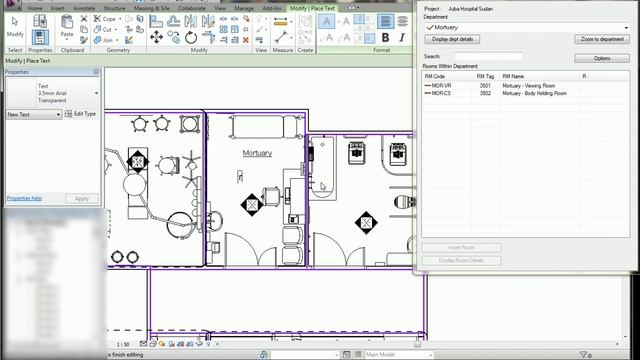640x360 pixels.
Task: Select Mirror Pick Axis tool
Action: pyautogui.click(x=191, y=21)
